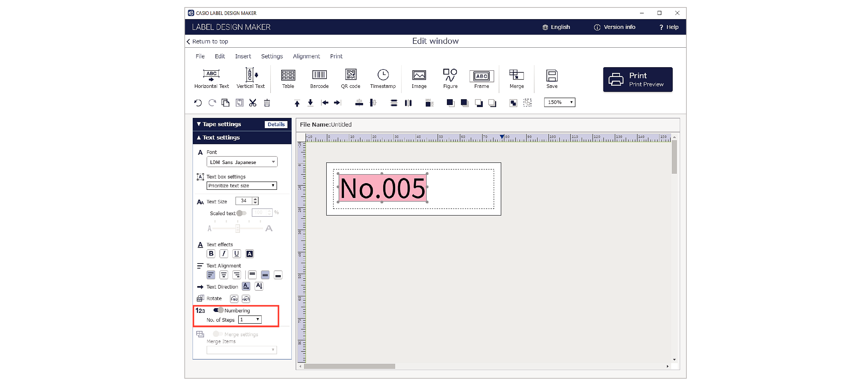Expand the No. of Steps dropdown
Viewport: 868px width, 384px height.
[250, 319]
